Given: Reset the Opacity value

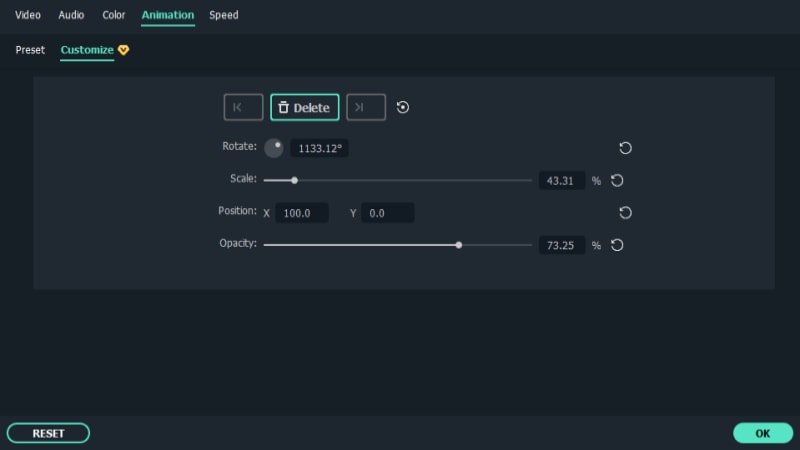Looking at the screenshot, I should (x=617, y=245).
